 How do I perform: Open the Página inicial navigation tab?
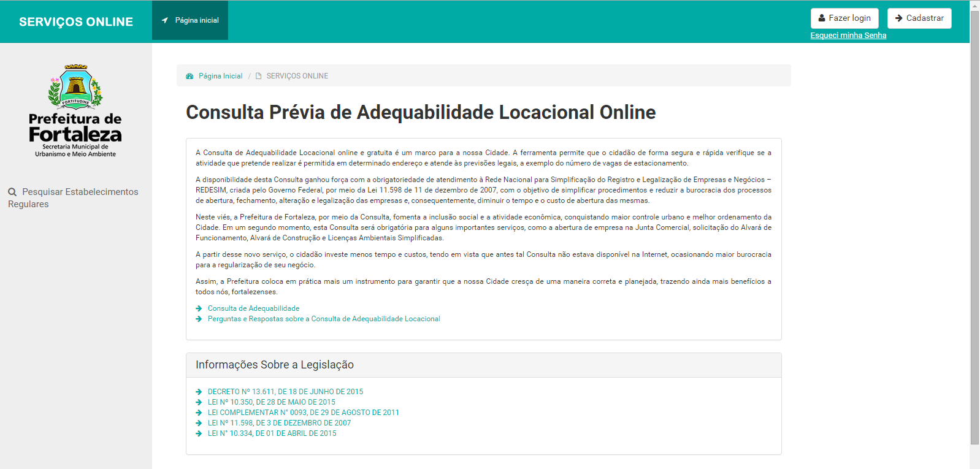pos(190,20)
